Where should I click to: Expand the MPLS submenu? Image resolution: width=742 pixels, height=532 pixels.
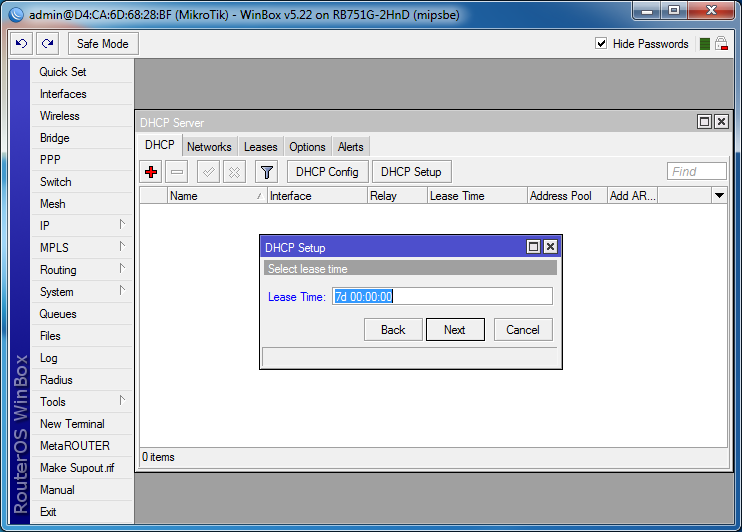[x=122, y=247]
